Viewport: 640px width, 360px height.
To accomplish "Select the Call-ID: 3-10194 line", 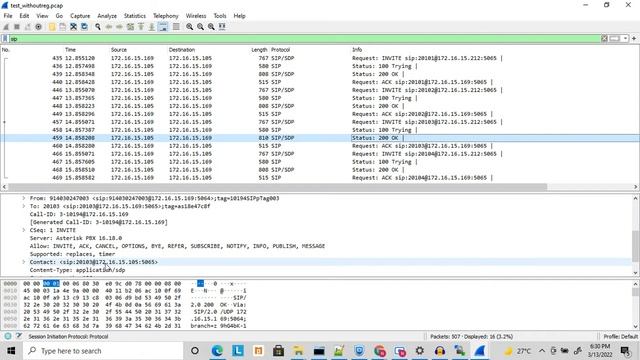I will (79, 214).
